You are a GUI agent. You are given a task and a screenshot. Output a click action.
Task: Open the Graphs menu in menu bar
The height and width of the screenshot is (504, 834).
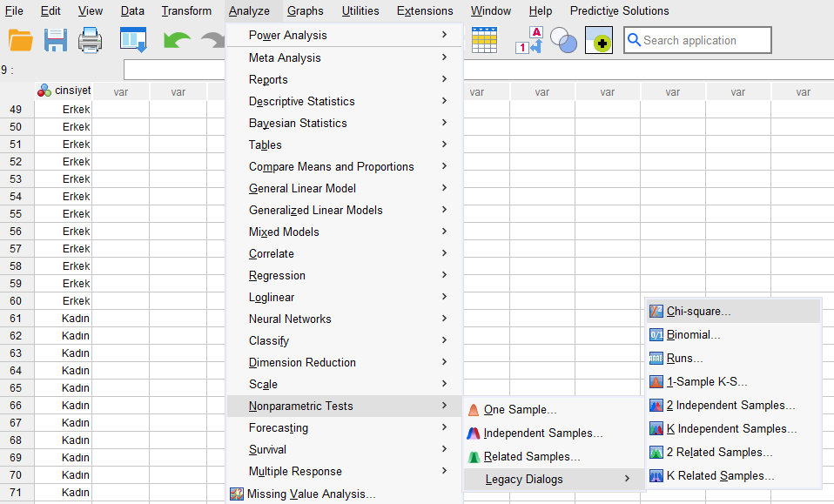(305, 11)
